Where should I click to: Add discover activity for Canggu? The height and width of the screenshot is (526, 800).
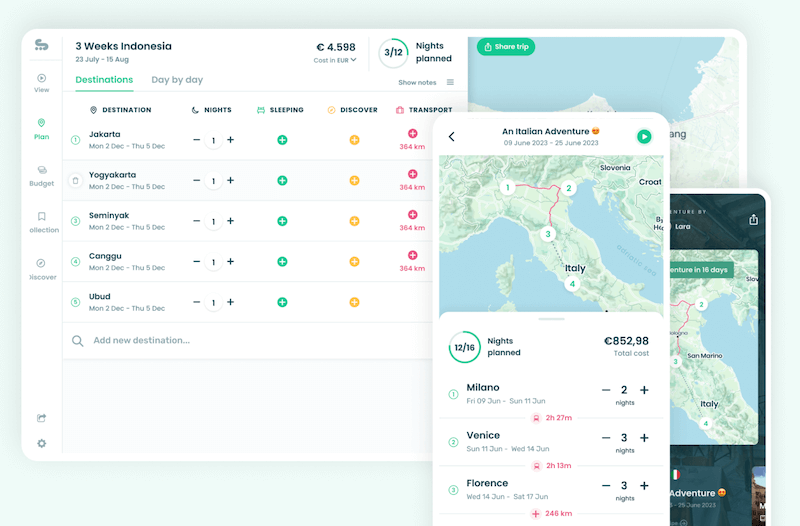click(x=354, y=262)
